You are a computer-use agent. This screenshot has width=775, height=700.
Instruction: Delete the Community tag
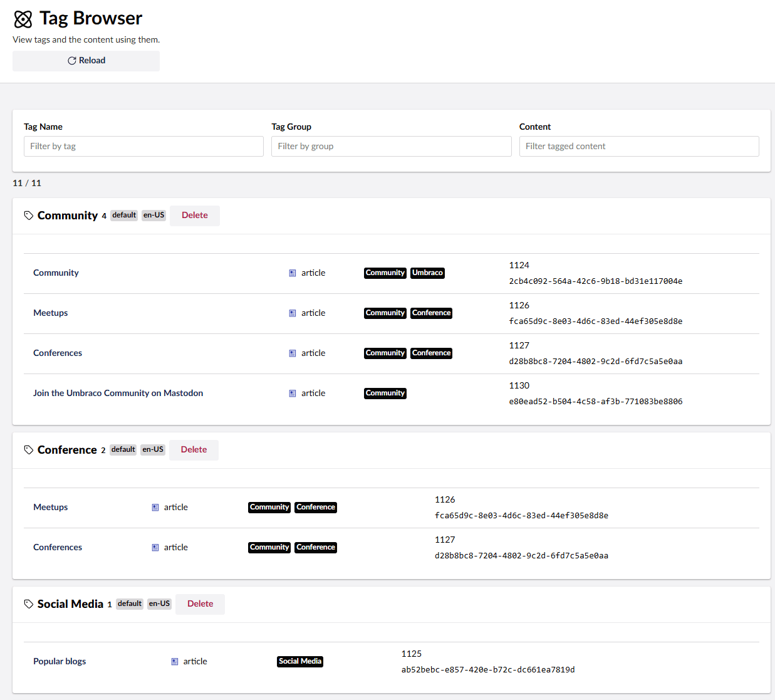tap(195, 216)
